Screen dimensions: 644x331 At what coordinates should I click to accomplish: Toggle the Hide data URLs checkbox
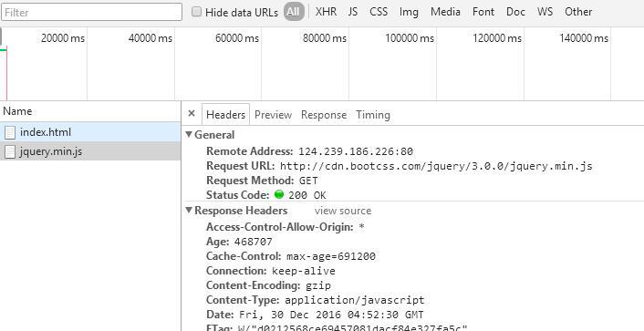pos(197,12)
